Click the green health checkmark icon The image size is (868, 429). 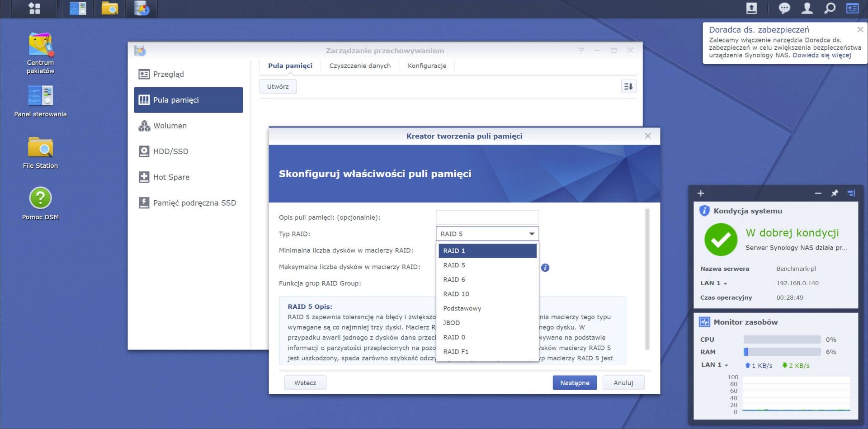tap(721, 240)
